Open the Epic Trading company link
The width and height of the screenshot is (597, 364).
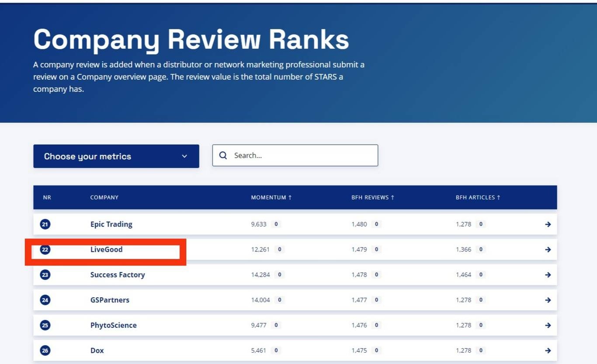tap(111, 224)
